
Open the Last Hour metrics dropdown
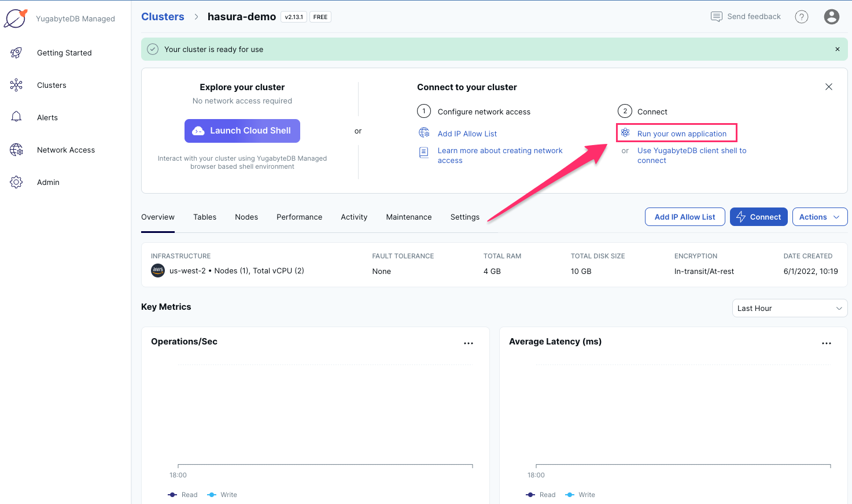(789, 308)
